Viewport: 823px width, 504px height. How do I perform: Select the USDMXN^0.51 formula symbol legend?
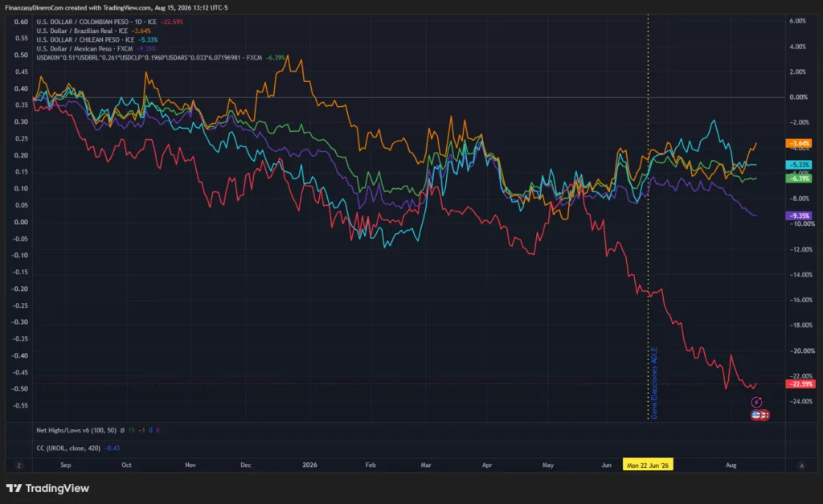pyautogui.click(x=149, y=58)
